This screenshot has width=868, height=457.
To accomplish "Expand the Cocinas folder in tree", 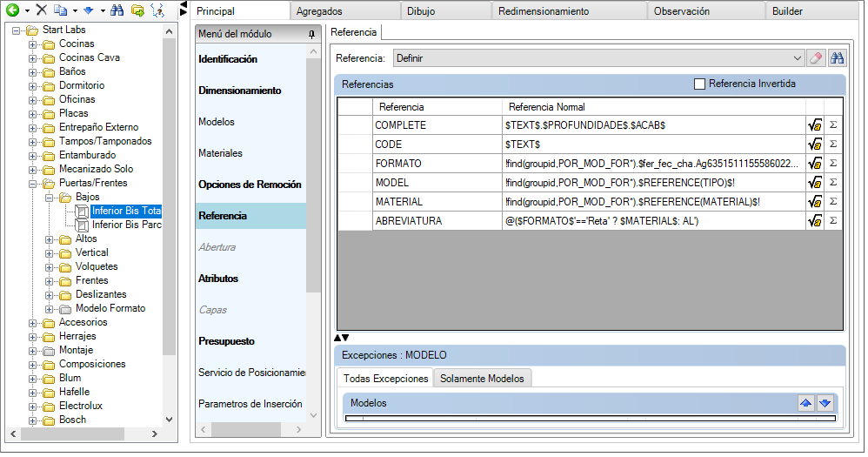I will coord(33,44).
